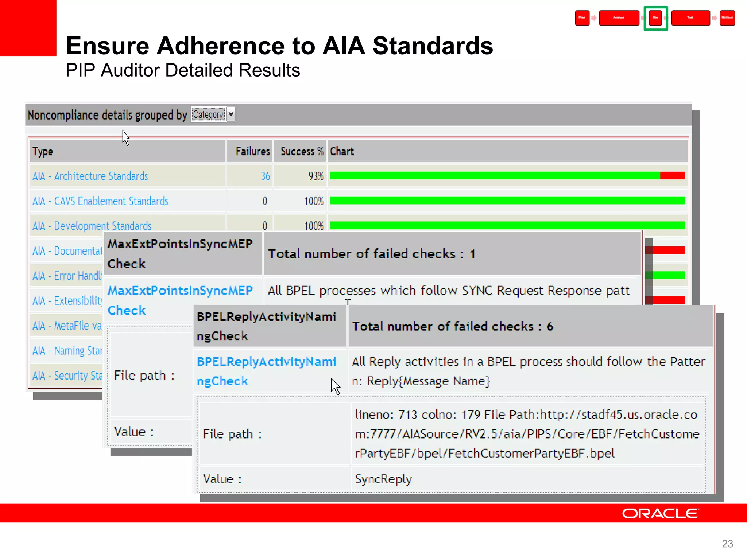Open the AIA - Development Standards link

point(92,226)
